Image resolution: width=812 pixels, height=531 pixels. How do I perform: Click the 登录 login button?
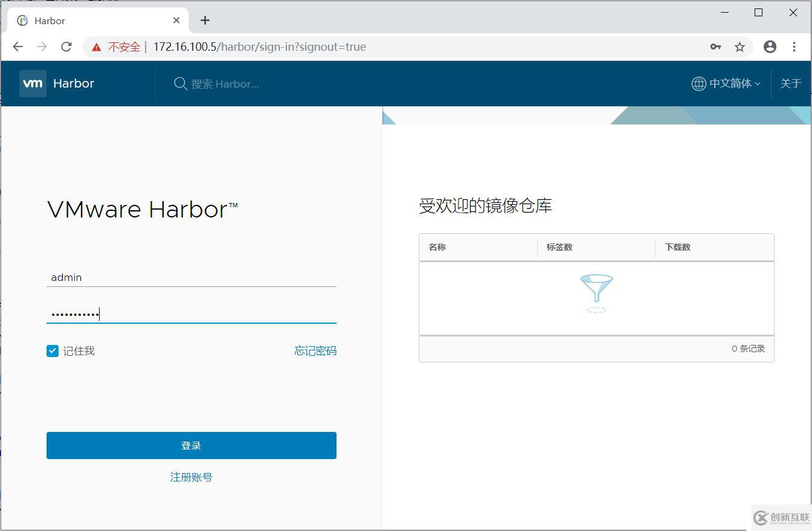click(x=192, y=445)
